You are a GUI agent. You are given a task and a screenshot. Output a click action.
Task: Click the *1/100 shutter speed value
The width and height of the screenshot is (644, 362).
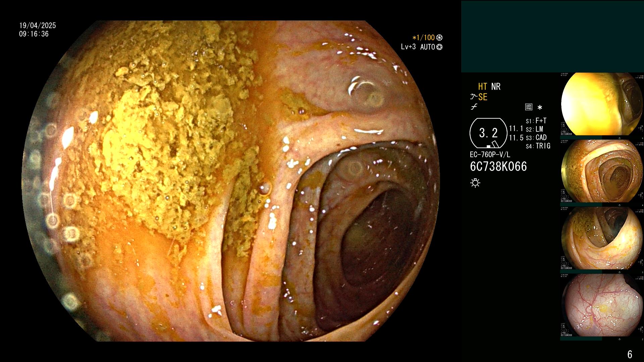pyautogui.click(x=423, y=38)
